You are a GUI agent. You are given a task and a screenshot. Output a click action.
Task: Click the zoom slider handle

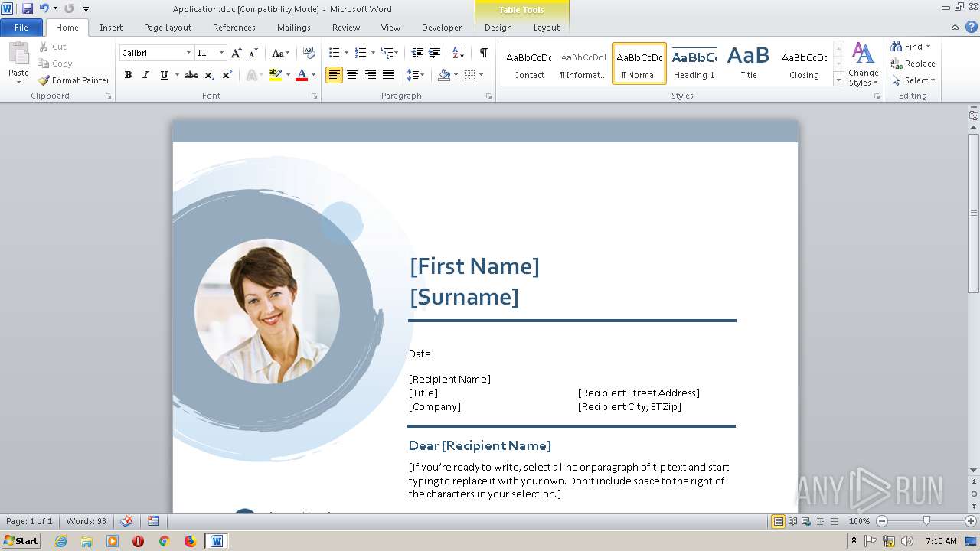point(926,521)
